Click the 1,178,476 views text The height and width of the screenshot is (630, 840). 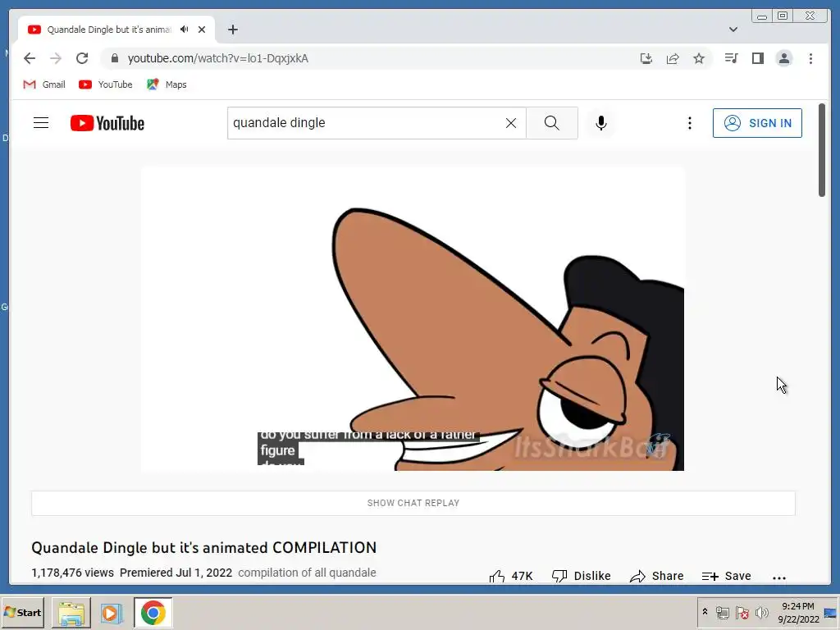[72, 573]
